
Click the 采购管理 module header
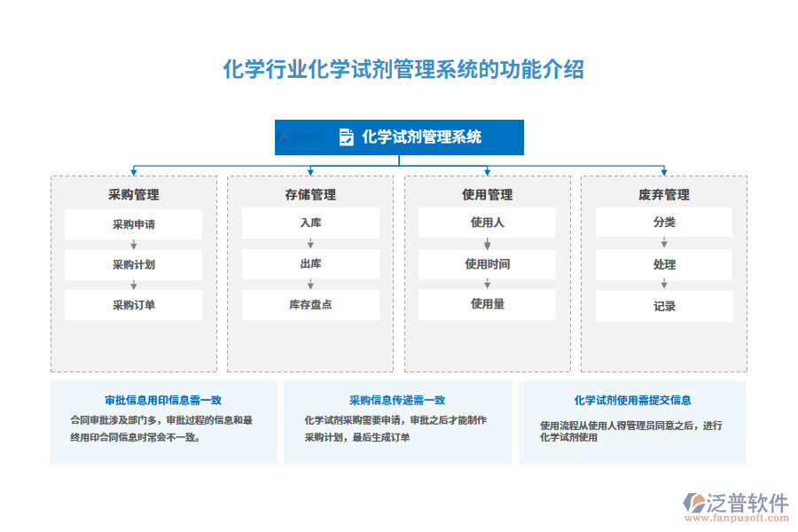coord(133,196)
